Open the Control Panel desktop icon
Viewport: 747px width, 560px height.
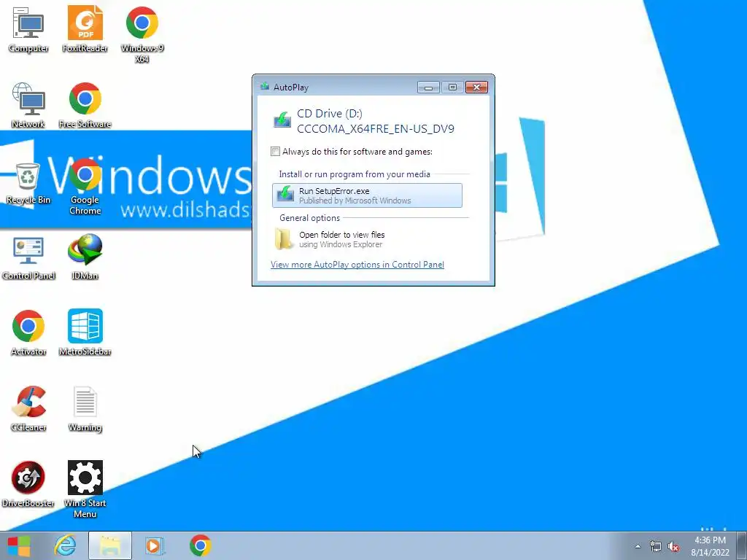click(28, 258)
